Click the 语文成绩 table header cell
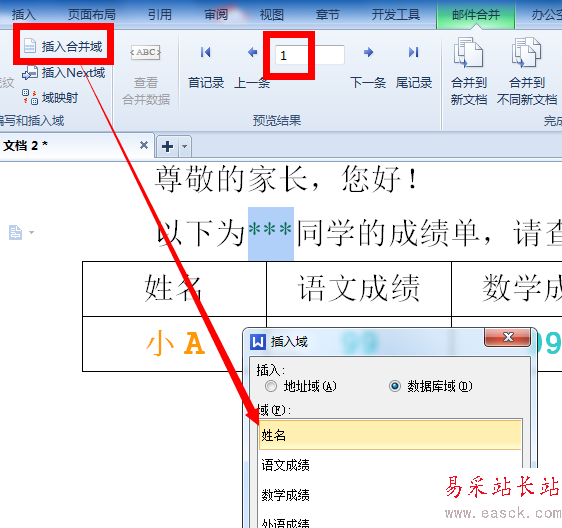562x528 pixels. (x=359, y=289)
